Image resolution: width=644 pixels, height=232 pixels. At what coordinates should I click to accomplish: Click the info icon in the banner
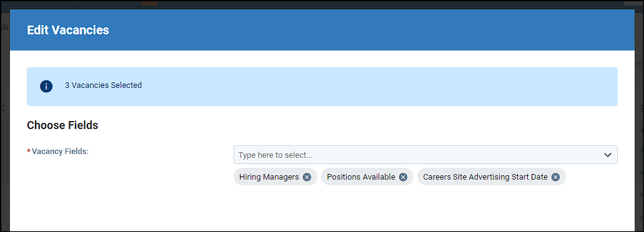[46, 87]
